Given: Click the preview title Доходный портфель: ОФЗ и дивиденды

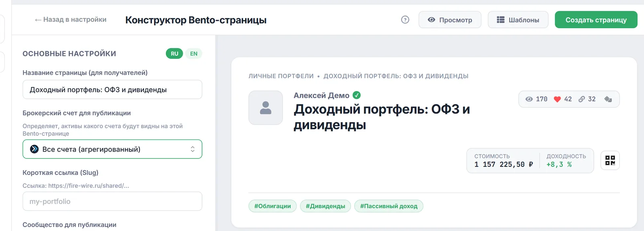Looking at the screenshot, I should 382,117.
